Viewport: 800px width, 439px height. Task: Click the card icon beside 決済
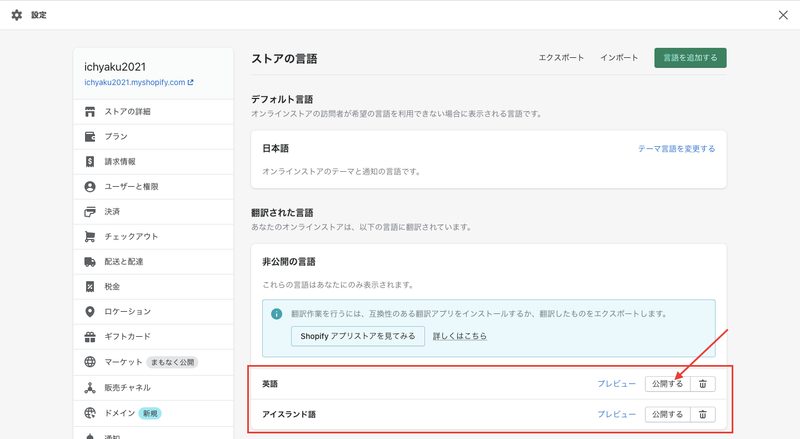tap(90, 211)
